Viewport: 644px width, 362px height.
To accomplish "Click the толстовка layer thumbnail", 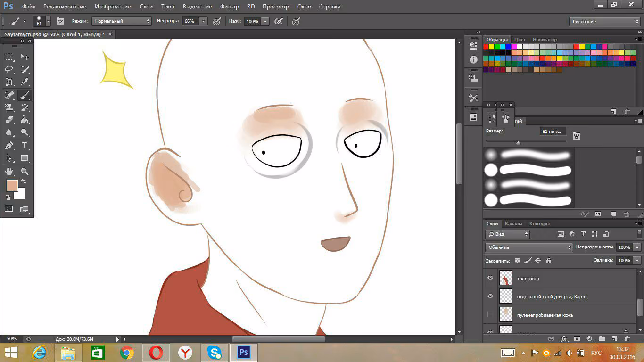I will [x=505, y=278].
